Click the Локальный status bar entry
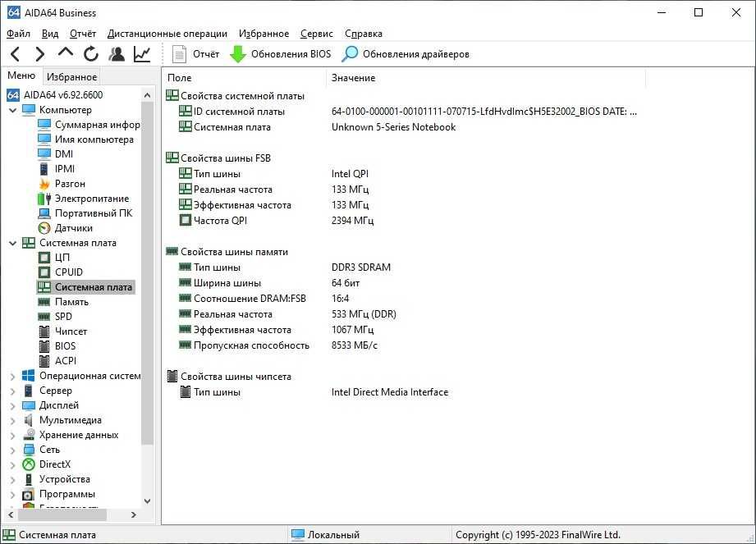The image size is (756, 544). click(326, 535)
